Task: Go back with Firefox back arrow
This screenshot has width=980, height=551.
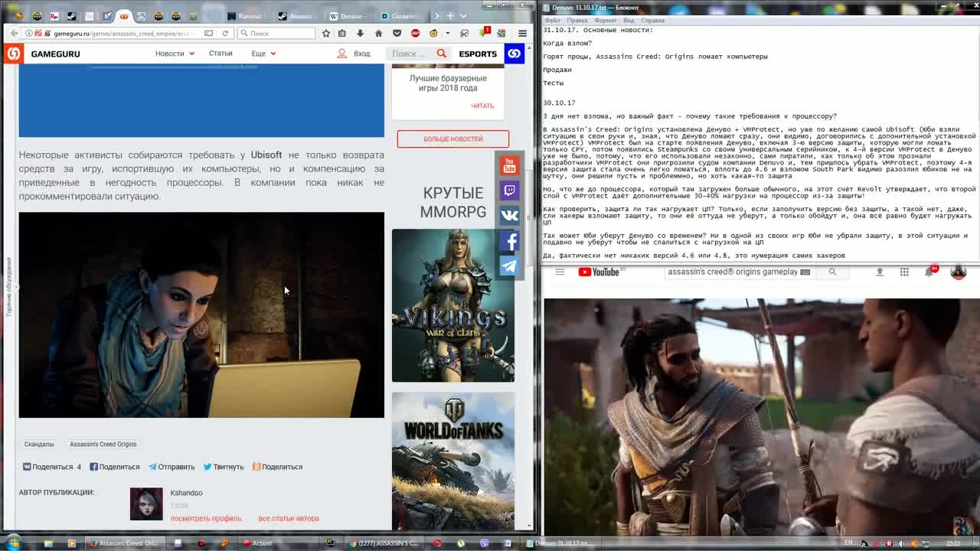Action: click(14, 34)
